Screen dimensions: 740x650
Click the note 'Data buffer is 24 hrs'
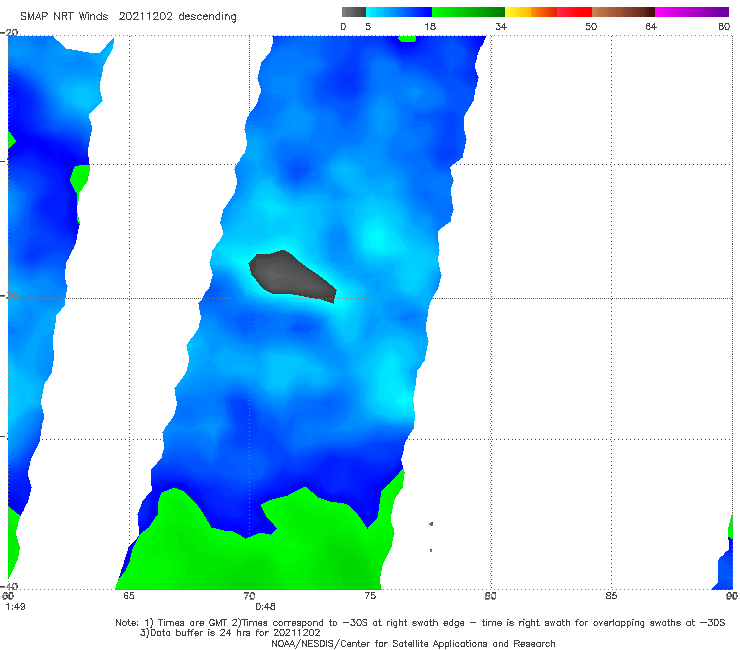coord(203,633)
